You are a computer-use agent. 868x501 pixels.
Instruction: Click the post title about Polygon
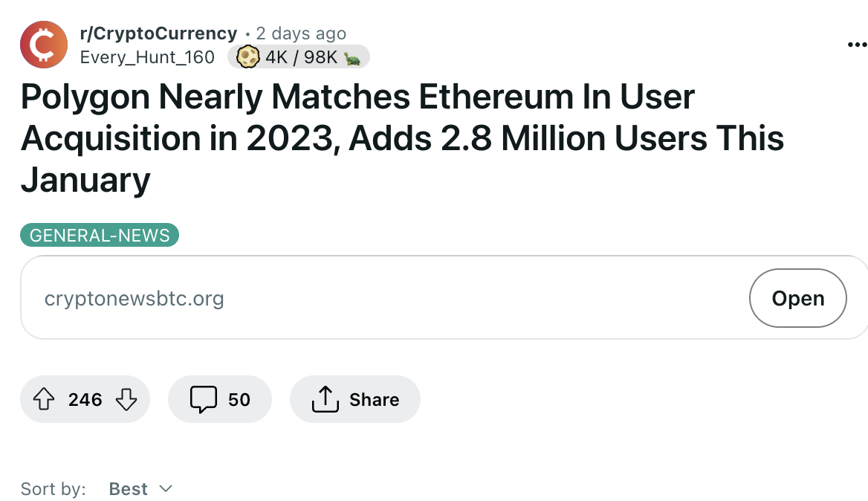click(x=401, y=138)
